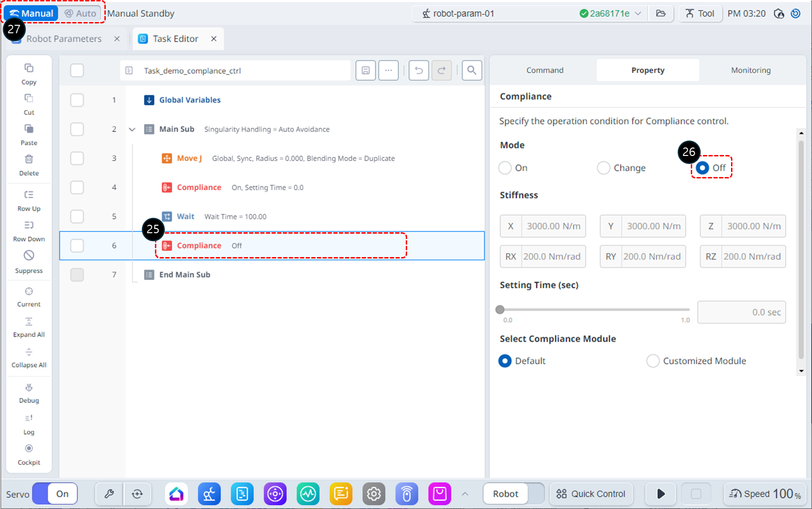Screen dimensions: 812x509
Task: Click the save task icon
Action: point(366,71)
